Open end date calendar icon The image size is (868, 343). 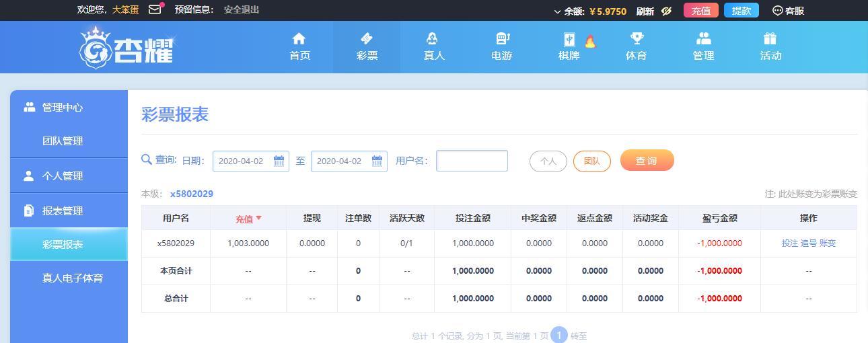[377, 161]
